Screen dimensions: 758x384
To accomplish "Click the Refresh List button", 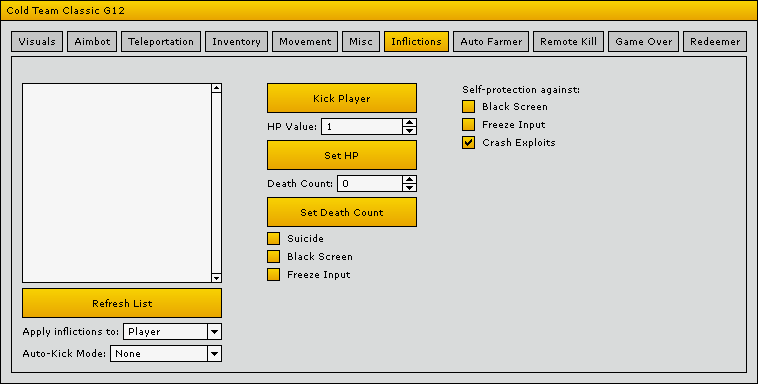I will pyautogui.click(x=122, y=303).
